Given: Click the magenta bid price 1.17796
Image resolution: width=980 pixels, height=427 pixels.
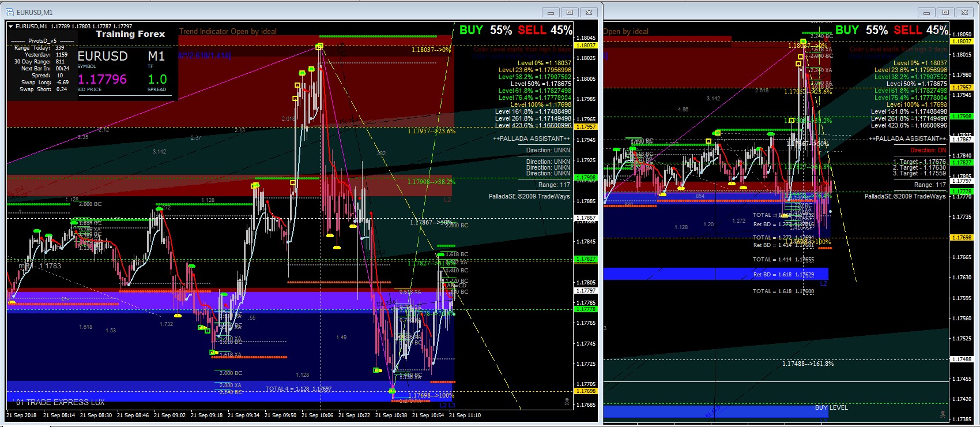Looking at the screenshot, I should click(x=102, y=79).
